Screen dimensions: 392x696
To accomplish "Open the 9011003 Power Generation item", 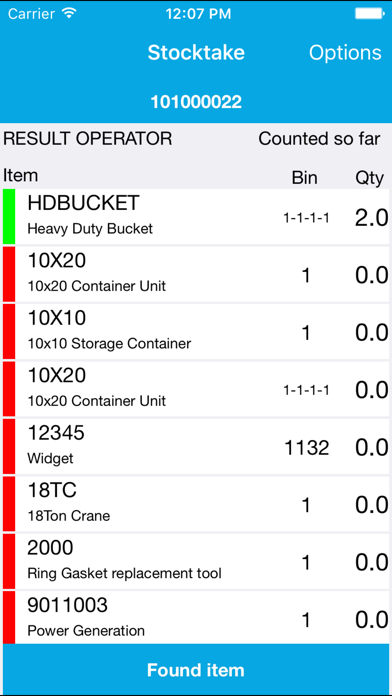I will tap(196, 617).
